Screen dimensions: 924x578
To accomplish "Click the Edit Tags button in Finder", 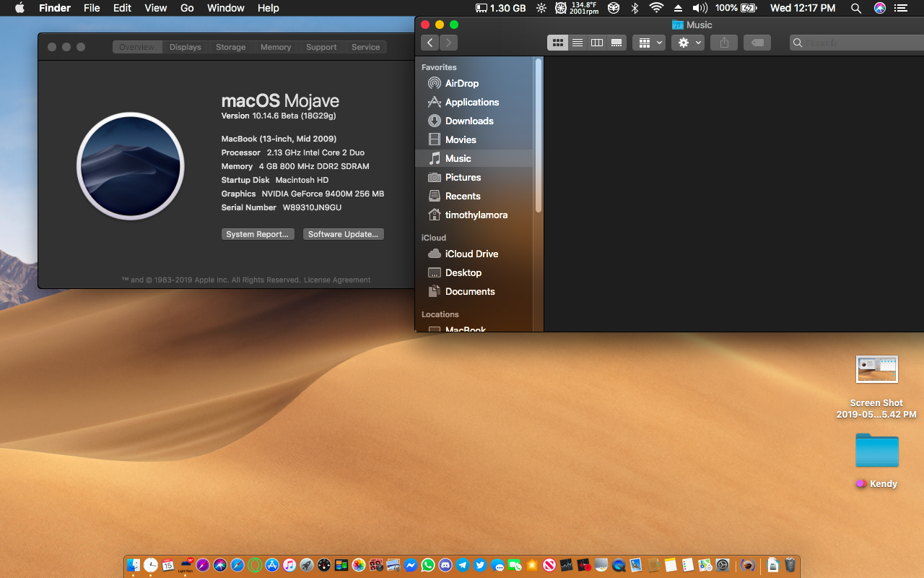I will pyautogui.click(x=757, y=43).
